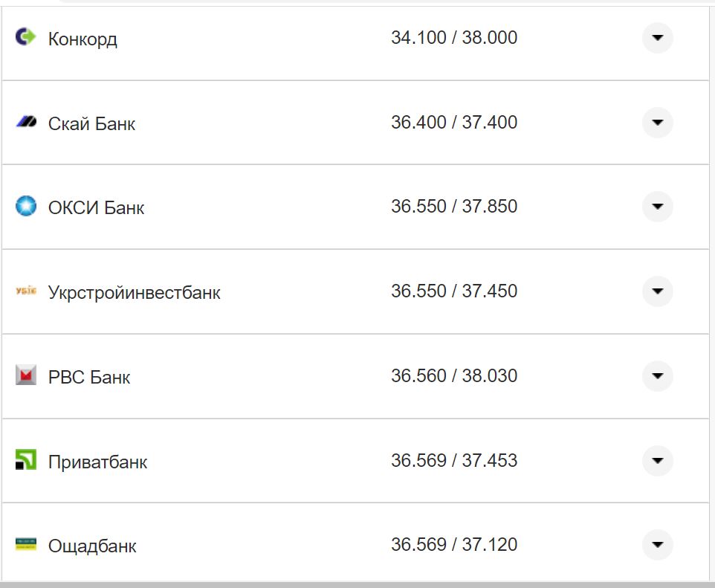Screen dimensions: 715x588
Task: Click the ОКСИ Банк blue logo
Action: point(26,206)
